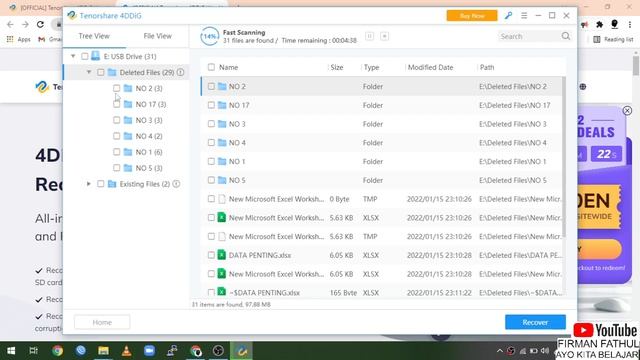
Task: Check the DATA PENTING.xlsx row checkbox
Action: point(211,255)
